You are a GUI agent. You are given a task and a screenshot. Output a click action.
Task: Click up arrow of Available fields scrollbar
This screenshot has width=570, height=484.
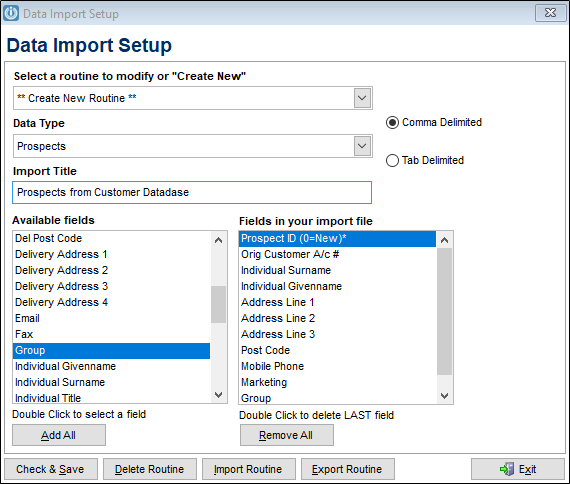tap(218, 240)
